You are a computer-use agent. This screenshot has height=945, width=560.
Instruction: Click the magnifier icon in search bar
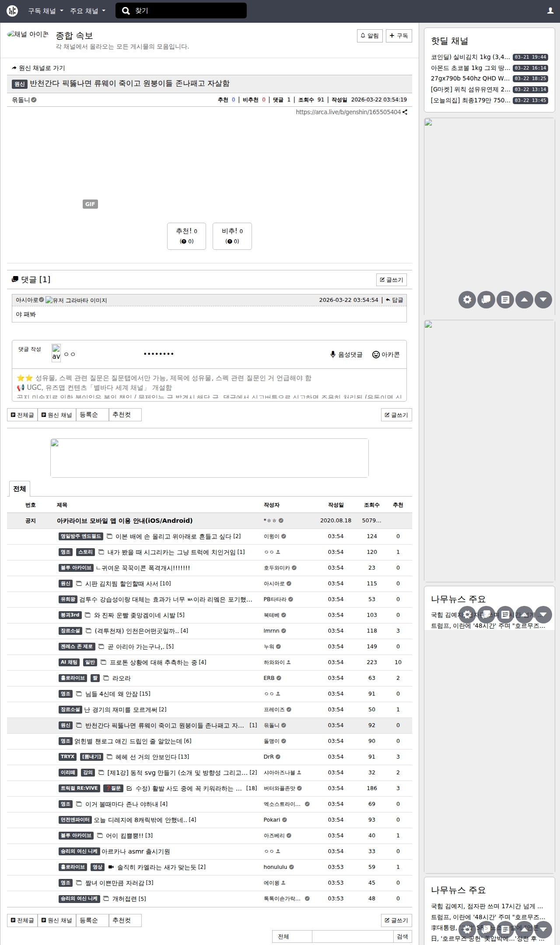coord(126,11)
